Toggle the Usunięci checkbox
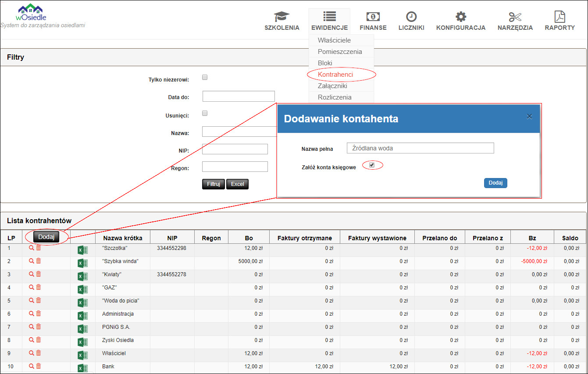 pos(205,114)
